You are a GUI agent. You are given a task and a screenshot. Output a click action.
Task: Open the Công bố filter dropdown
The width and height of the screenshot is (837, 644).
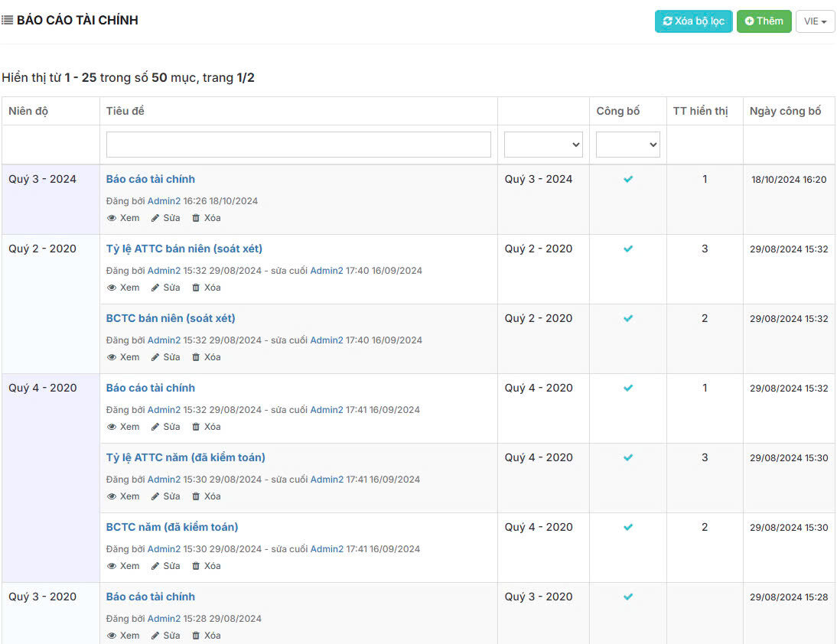[627, 145]
